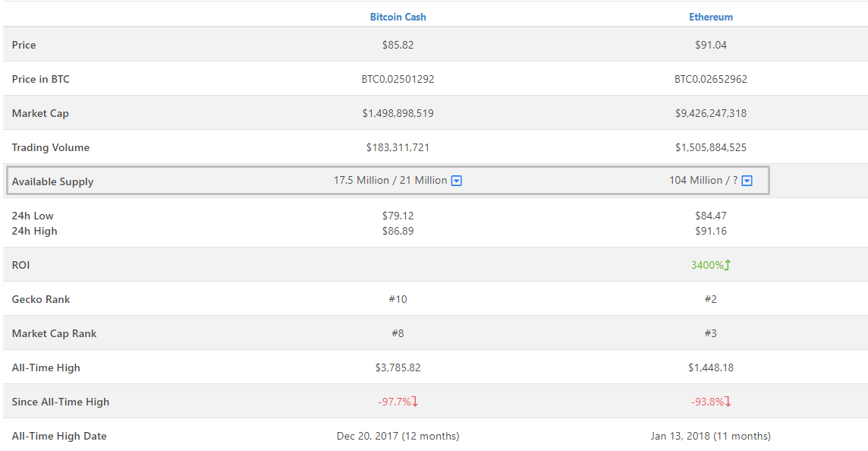
Task: Open the Bitcoin Cash column header link
Action: pyautogui.click(x=398, y=17)
